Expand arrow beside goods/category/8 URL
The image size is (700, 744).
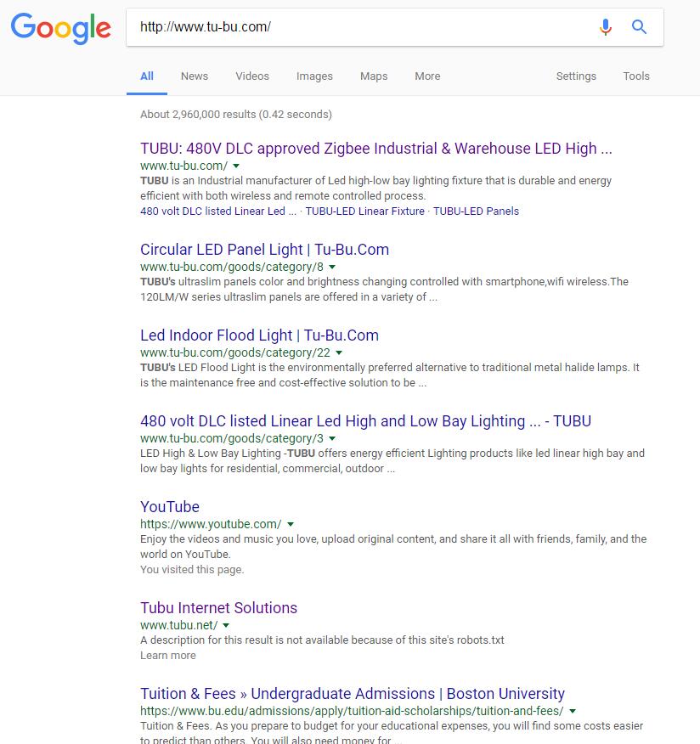pos(332,268)
